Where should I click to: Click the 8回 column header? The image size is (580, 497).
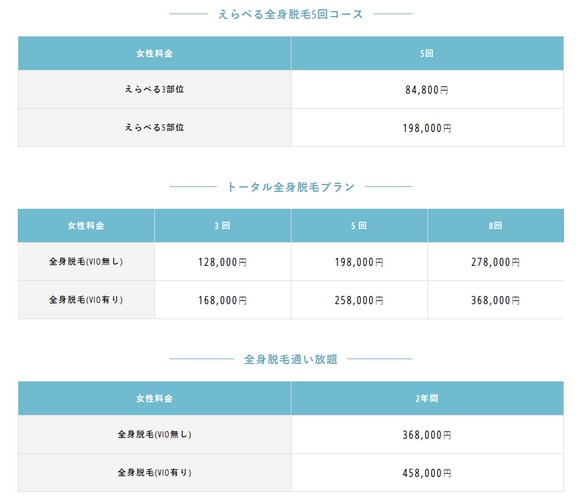495,226
